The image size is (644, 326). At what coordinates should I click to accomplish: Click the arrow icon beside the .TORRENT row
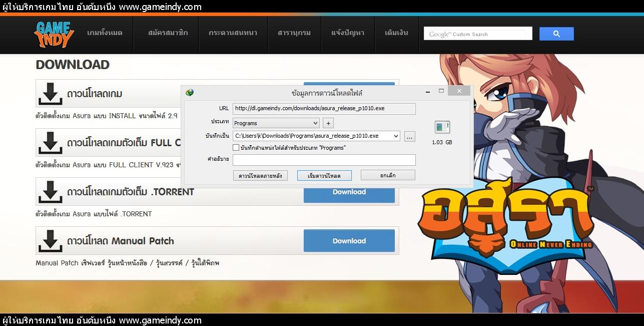(x=50, y=191)
